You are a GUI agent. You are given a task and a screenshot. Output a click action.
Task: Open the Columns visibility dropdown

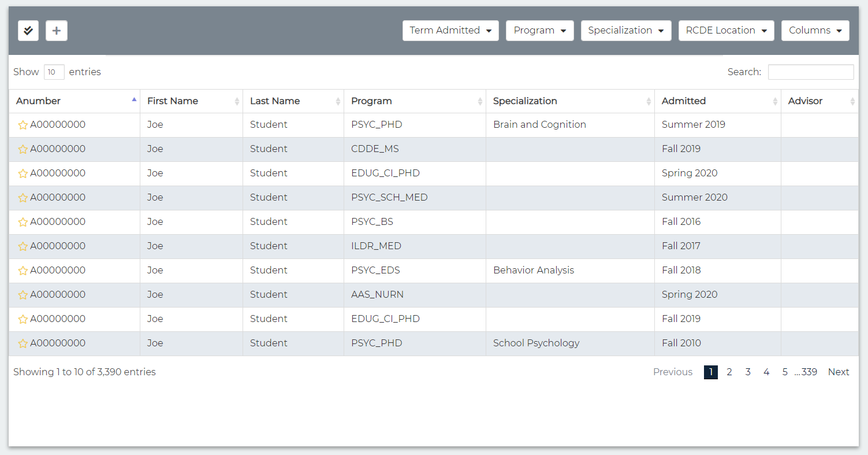[x=815, y=31]
